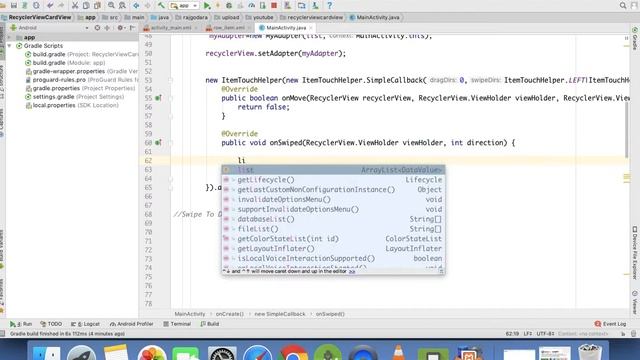This screenshot has width=640, height=360.
Task: Close the MainActivity.java tab
Action: (x=311, y=28)
